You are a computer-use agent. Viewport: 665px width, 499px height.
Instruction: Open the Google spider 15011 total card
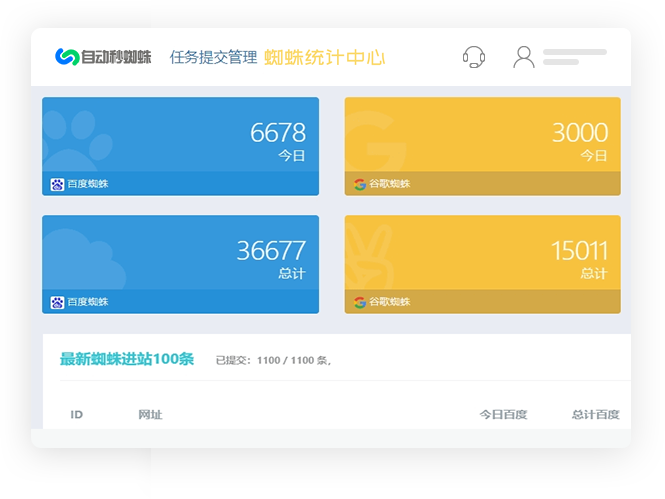[483, 265]
